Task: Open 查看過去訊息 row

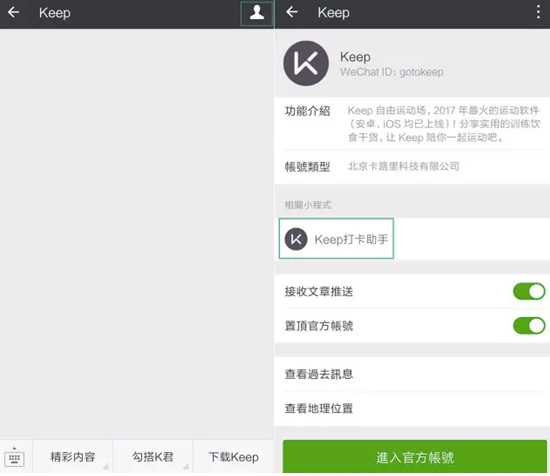Action: point(412,374)
